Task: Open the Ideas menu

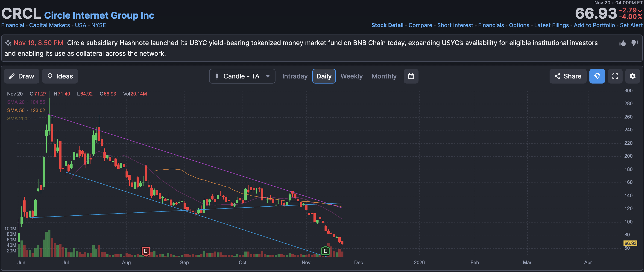Action: pyautogui.click(x=60, y=76)
